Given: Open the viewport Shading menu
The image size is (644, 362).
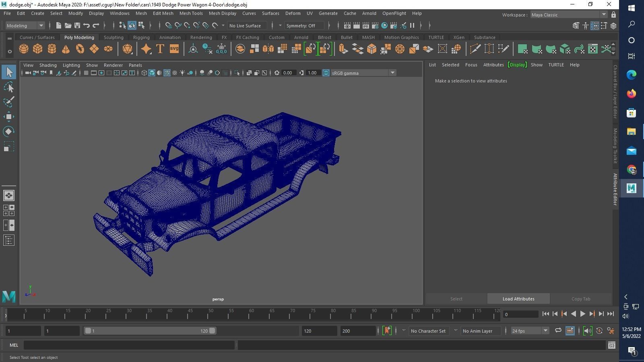Looking at the screenshot, I should pos(48,65).
